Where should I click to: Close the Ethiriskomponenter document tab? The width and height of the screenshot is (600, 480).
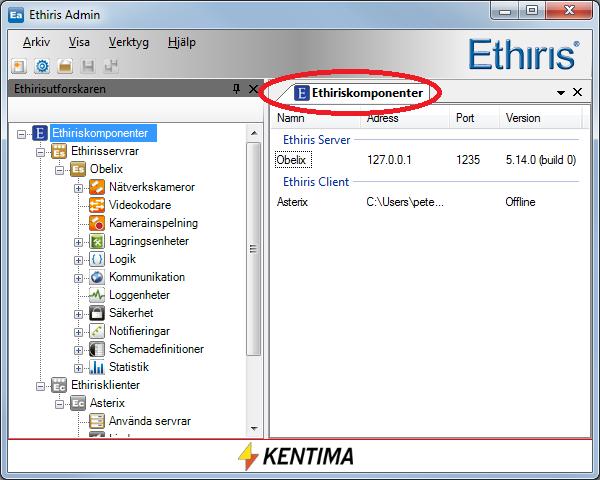coord(577,92)
